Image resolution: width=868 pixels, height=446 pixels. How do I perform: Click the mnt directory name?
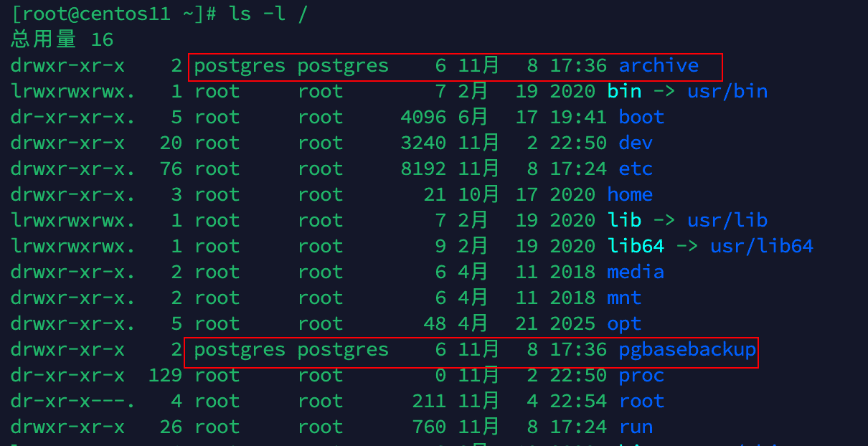point(623,298)
